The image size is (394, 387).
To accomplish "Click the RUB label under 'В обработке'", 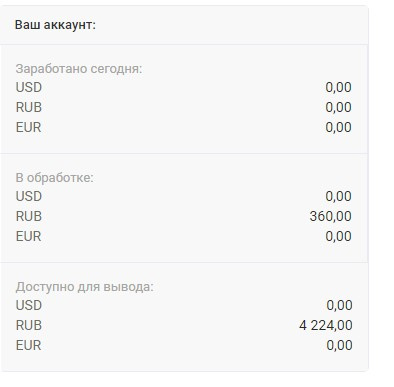I will (29, 216).
